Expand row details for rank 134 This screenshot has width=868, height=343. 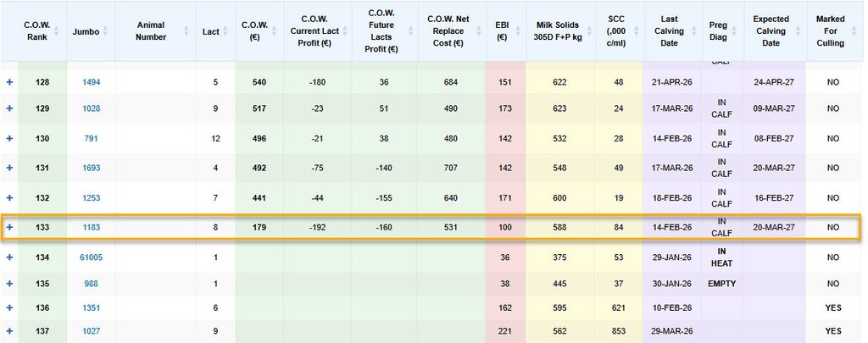[x=9, y=257]
